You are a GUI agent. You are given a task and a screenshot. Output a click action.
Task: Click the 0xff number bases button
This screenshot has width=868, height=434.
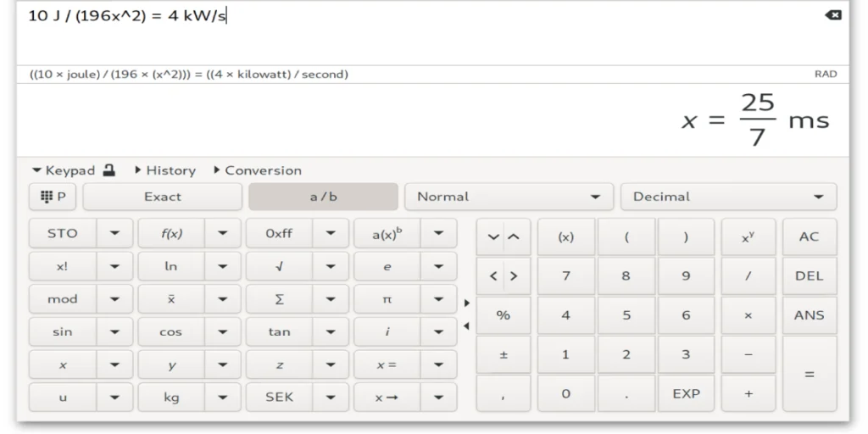pyautogui.click(x=279, y=233)
